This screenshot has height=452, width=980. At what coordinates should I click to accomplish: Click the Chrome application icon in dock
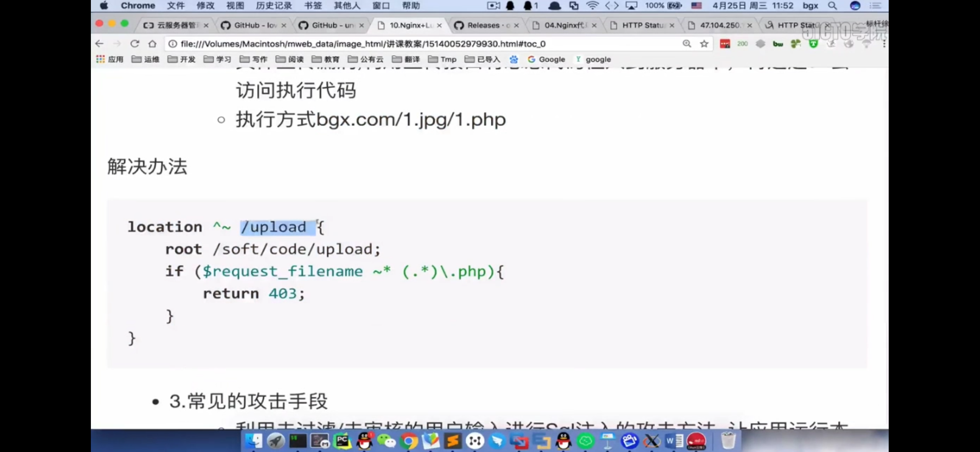(407, 441)
